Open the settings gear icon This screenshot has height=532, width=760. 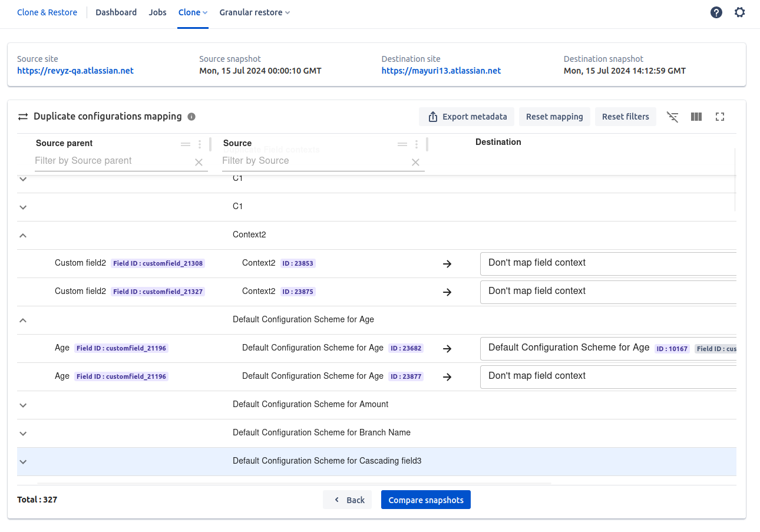739,12
